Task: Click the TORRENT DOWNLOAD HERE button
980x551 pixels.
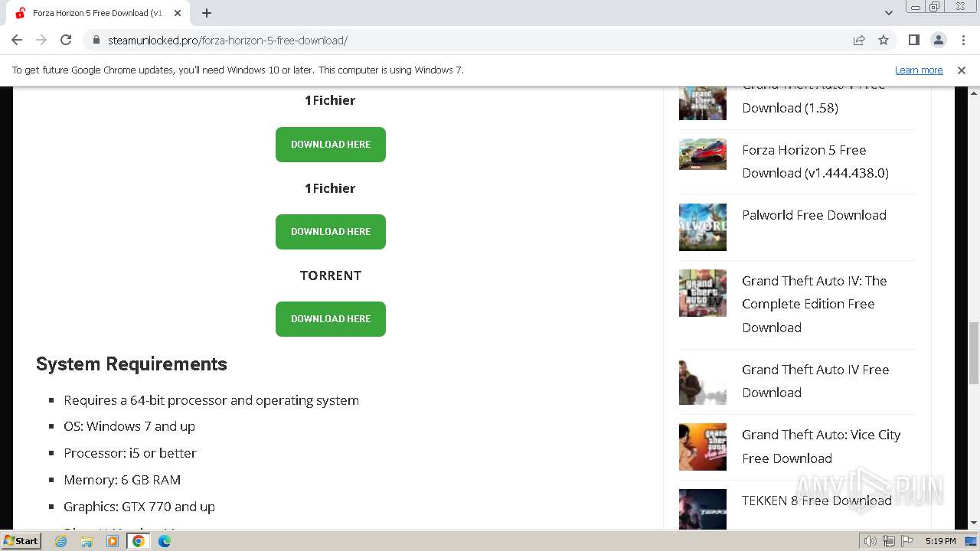Action: [331, 319]
